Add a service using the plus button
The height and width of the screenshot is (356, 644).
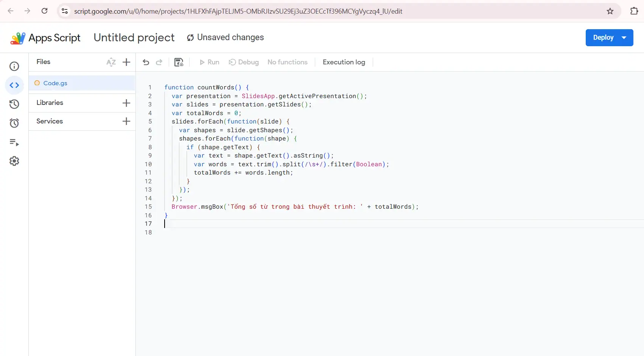coord(126,121)
